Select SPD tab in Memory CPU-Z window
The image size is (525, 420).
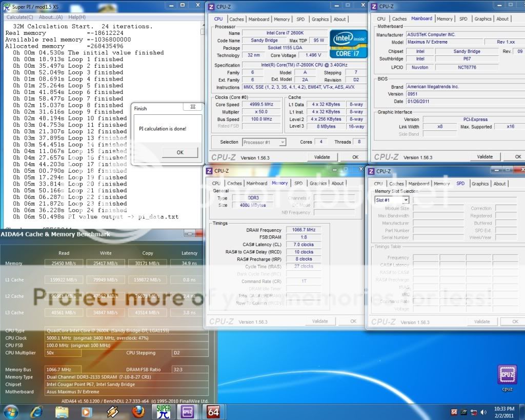298,183
